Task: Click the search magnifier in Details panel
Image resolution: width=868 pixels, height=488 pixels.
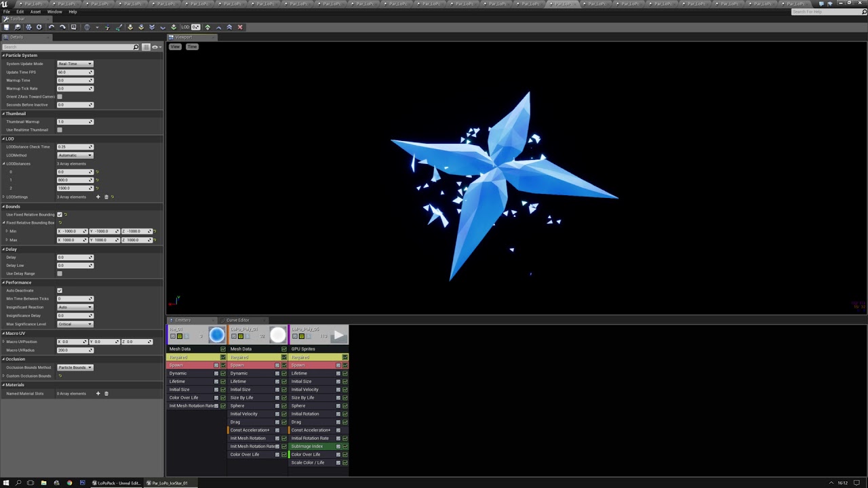Action: tap(136, 47)
